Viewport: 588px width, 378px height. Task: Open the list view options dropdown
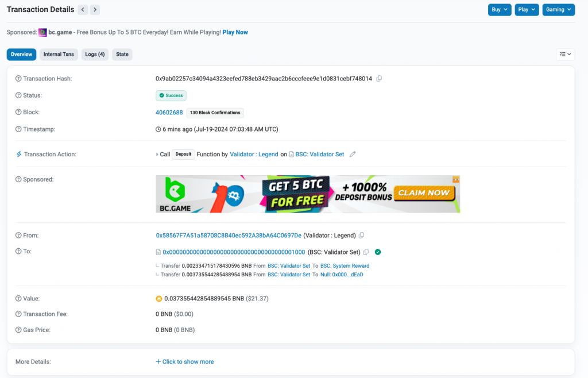click(x=565, y=55)
